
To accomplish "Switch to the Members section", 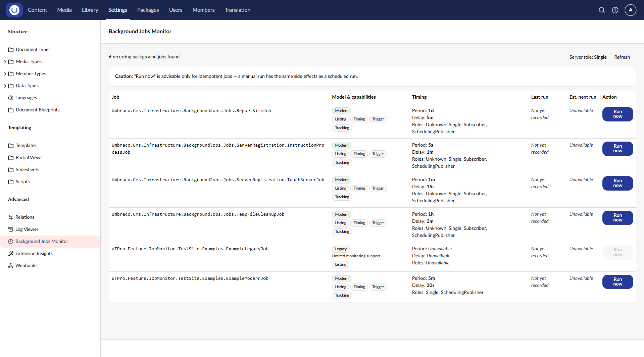I will [x=203, y=10].
